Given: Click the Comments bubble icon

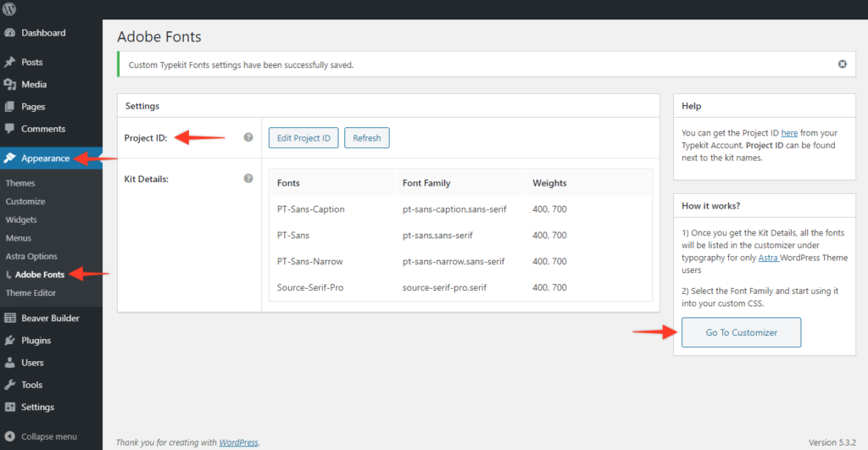Looking at the screenshot, I should [10, 129].
